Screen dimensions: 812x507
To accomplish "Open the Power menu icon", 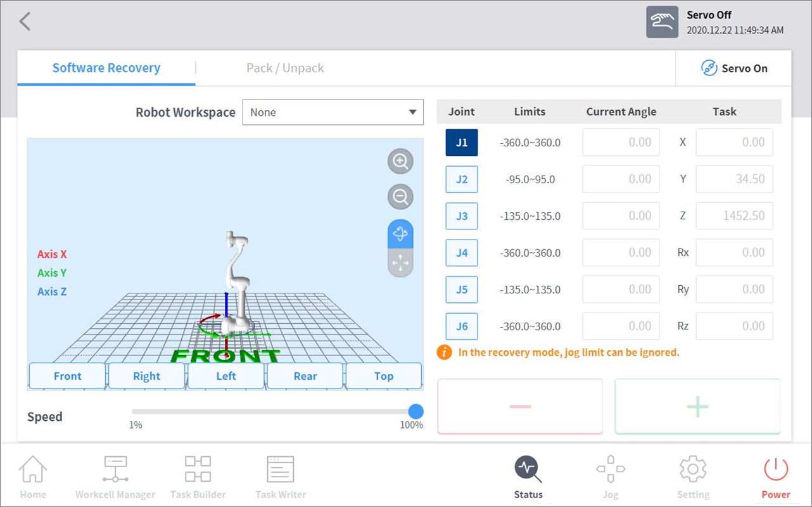I will pos(775,471).
